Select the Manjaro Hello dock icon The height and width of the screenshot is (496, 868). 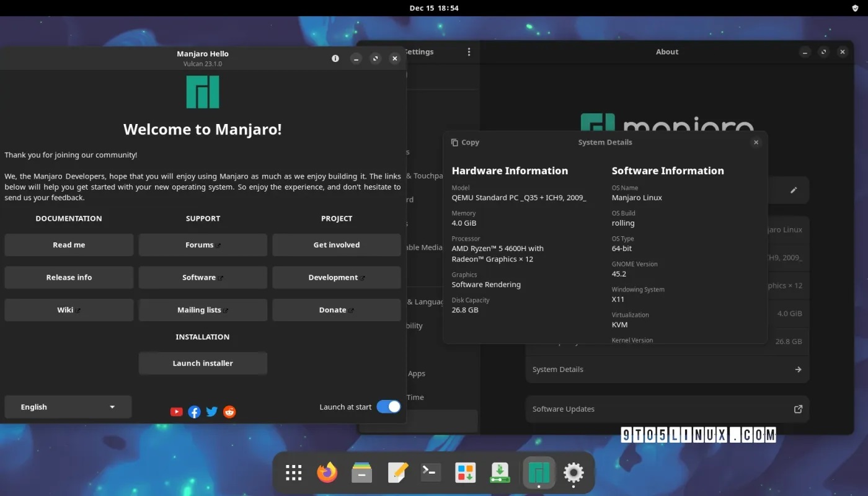539,473
